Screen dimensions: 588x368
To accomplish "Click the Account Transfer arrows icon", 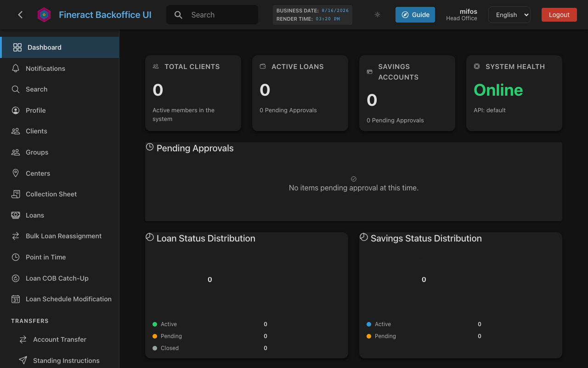I will tap(23, 339).
